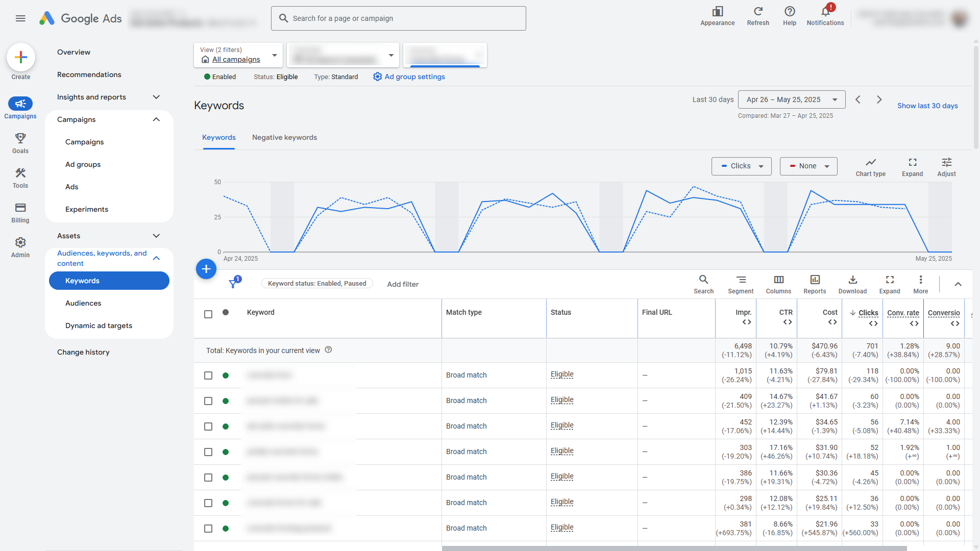Open Overview in the sidebar
The width and height of the screenshot is (980, 551).
point(73,52)
